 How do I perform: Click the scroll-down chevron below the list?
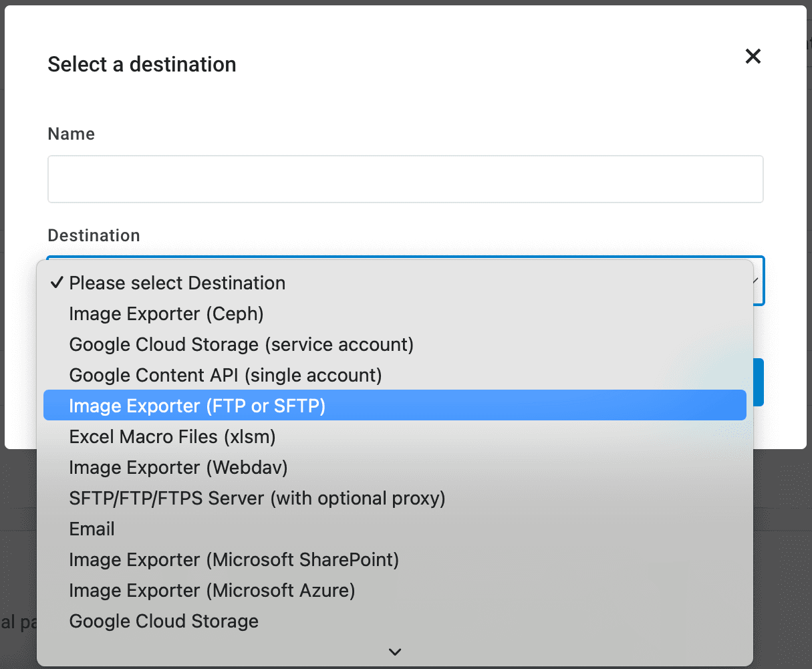pyautogui.click(x=395, y=652)
